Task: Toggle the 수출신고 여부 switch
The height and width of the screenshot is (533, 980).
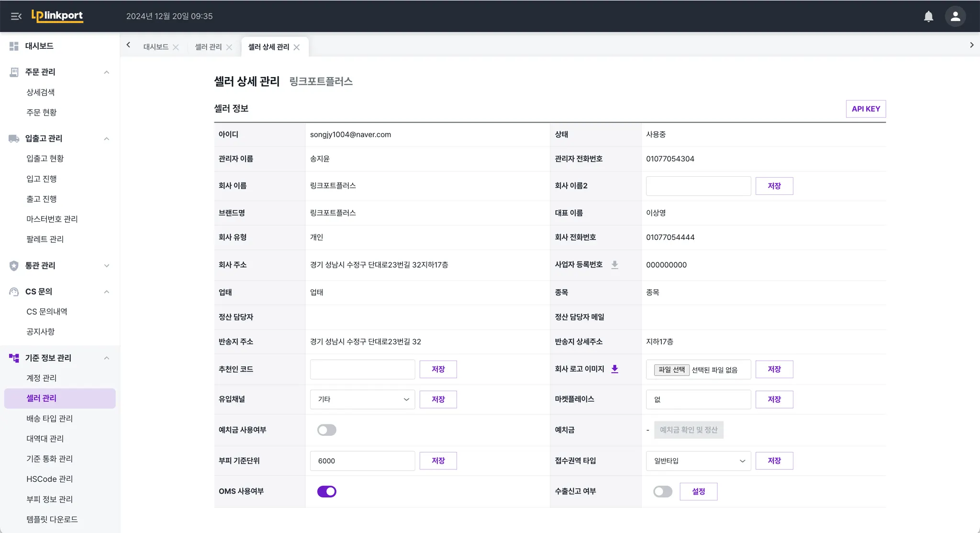Action: (x=662, y=491)
